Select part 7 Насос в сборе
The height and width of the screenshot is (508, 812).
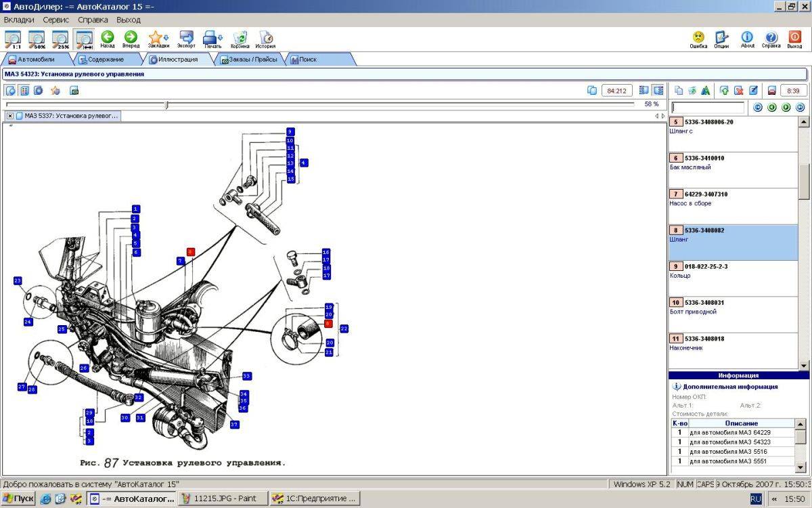point(734,207)
